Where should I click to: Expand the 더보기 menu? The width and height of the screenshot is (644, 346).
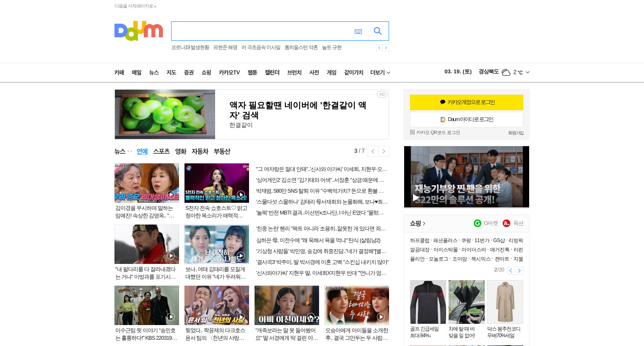point(380,72)
